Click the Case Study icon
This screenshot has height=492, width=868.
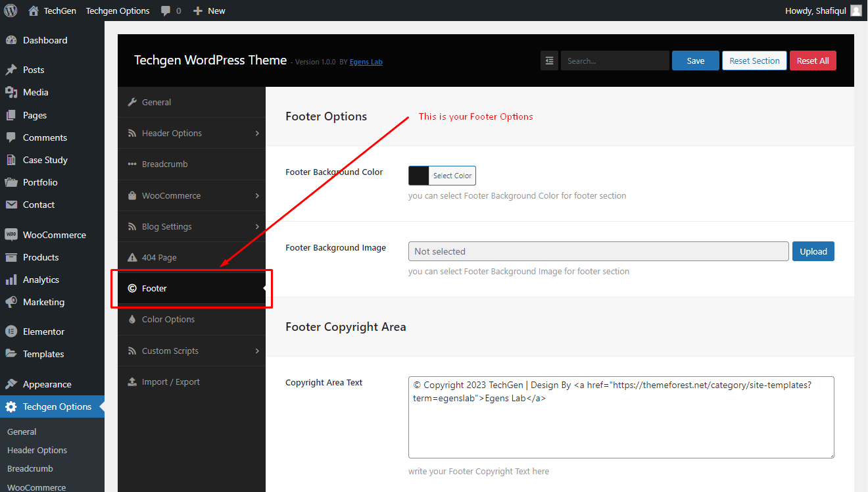pyautogui.click(x=11, y=160)
